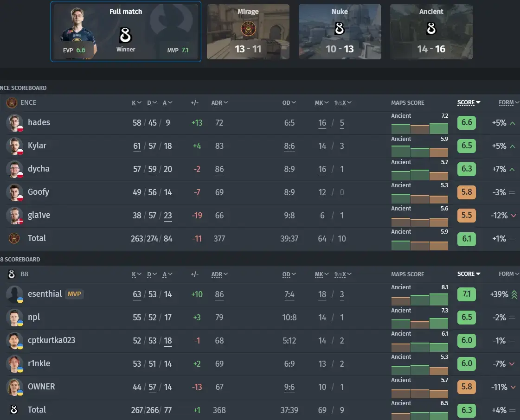Image resolution: width=520 pixels, height=420 pixels.
Task: Sort B8 scoreboard by ADR
Action: click(x=219, y=274)
